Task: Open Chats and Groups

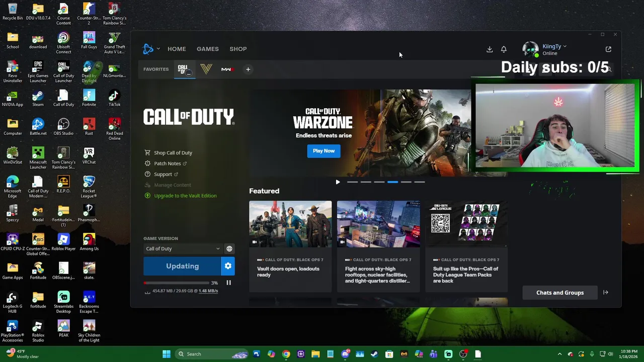Action: (x=560, y=293)
